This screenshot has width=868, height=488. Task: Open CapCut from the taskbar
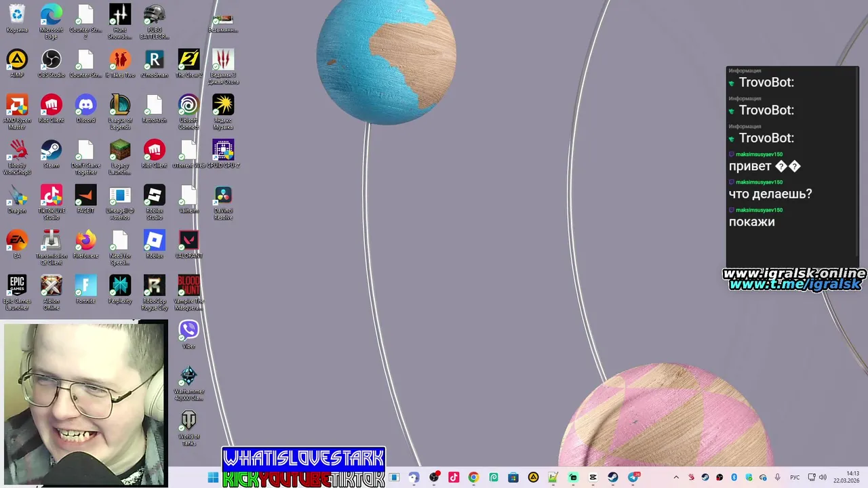click(x=593, y=478)
